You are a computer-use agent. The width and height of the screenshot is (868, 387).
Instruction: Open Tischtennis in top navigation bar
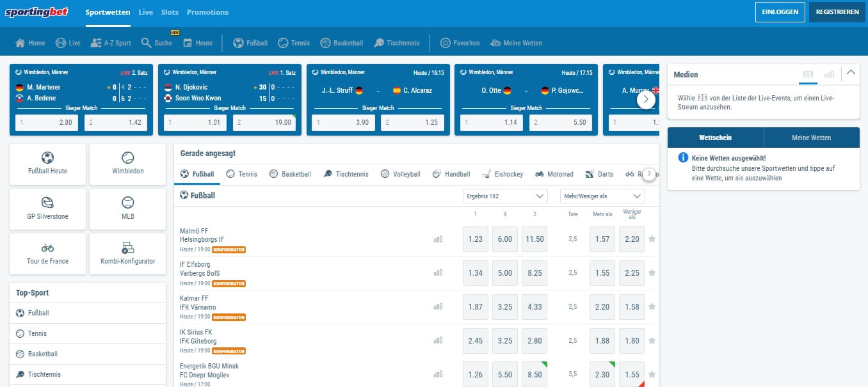point(397,43)
